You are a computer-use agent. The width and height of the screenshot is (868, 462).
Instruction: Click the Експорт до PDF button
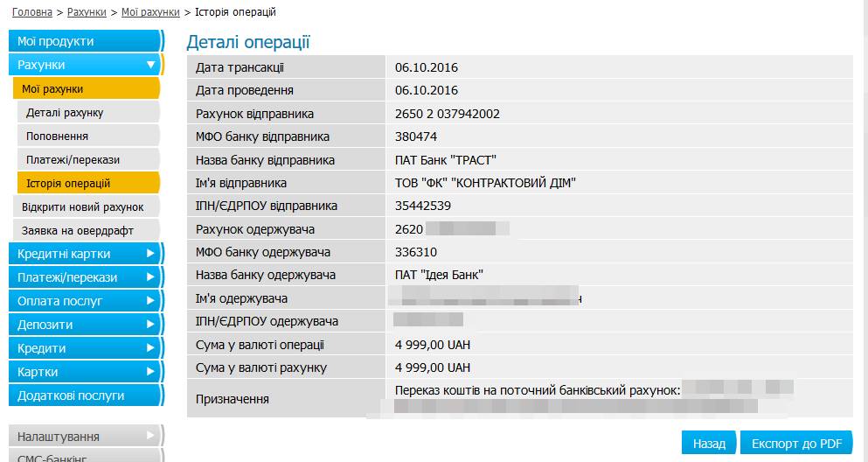point(796,443)
